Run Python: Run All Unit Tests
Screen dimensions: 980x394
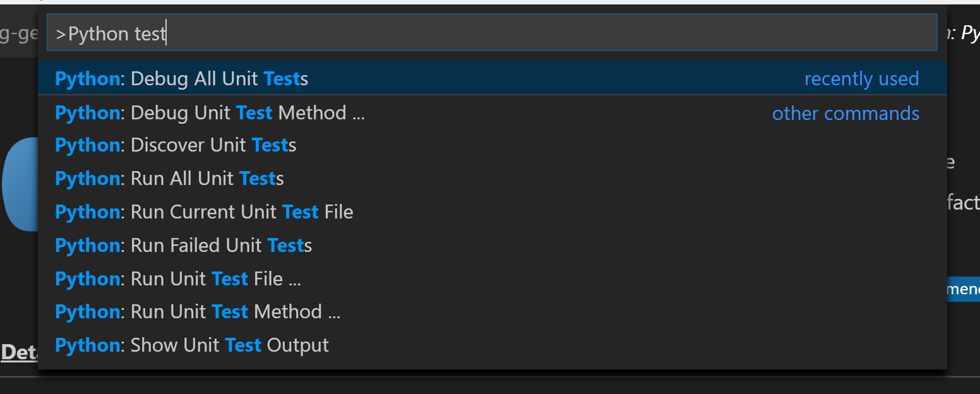(x=167, y=178)
